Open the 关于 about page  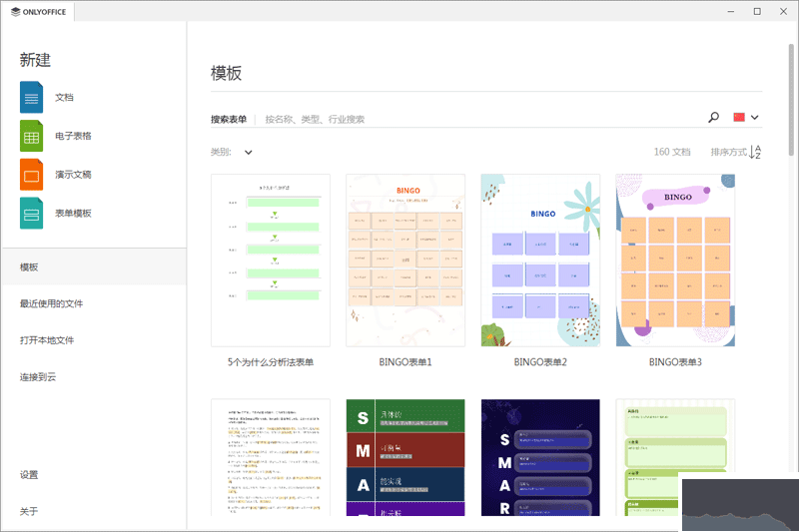(x=29, y=511)
